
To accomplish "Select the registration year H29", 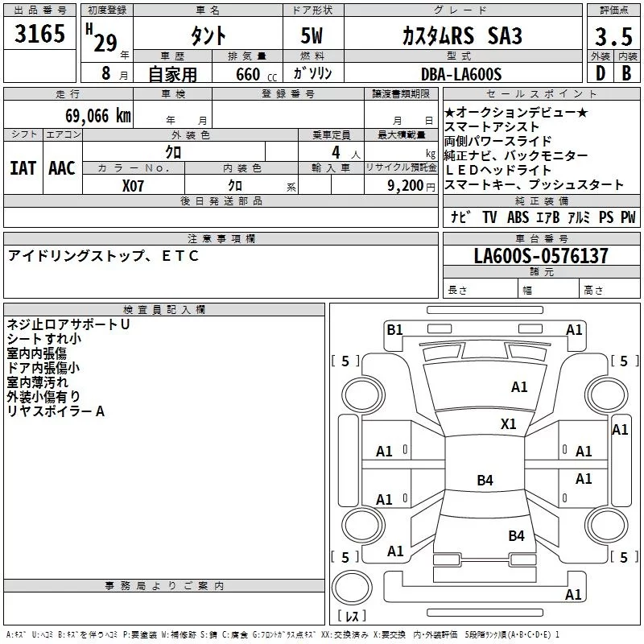I will tap(101, 38).
